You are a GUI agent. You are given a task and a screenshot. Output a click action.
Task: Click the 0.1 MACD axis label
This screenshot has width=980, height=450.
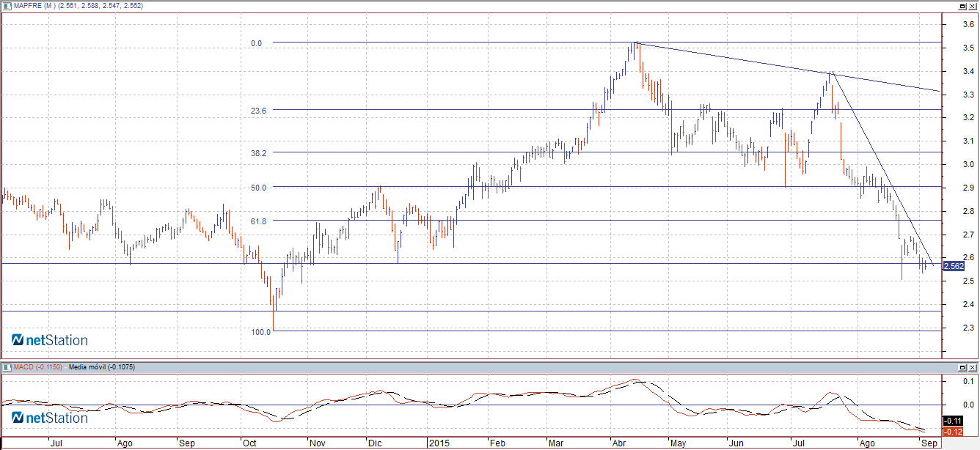968,382
